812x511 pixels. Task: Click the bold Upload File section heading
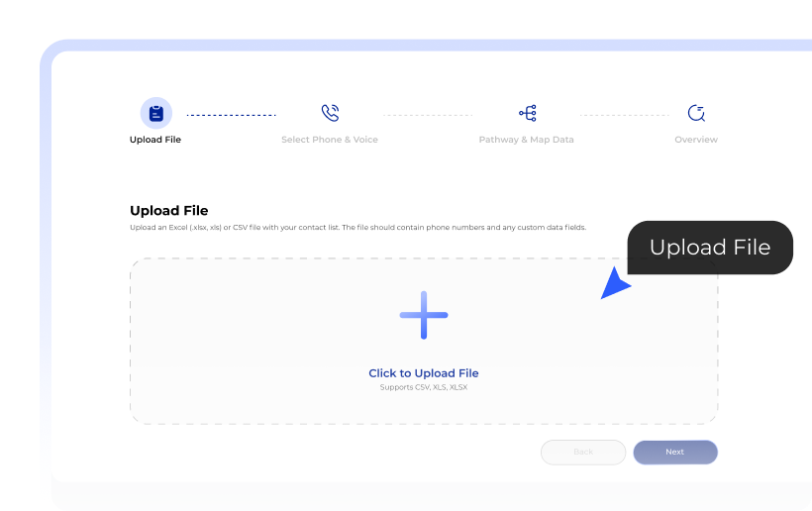[x=169, y=210]
